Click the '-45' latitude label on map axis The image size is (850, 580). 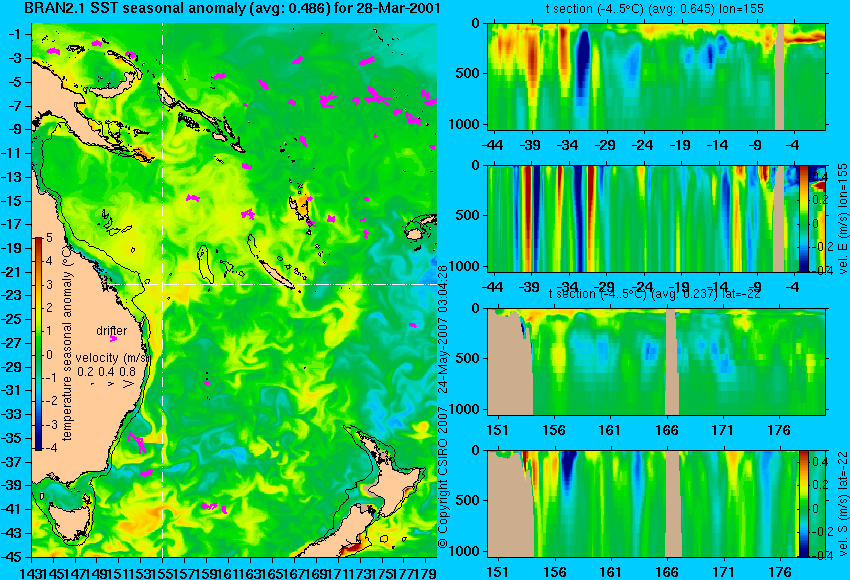click(x=11, y=557)
